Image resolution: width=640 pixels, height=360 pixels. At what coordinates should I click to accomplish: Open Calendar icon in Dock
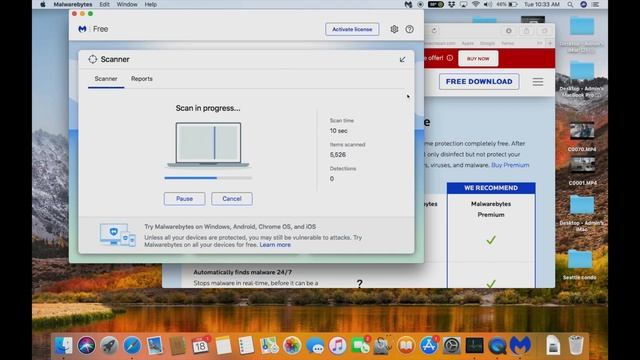pos(200,346)
